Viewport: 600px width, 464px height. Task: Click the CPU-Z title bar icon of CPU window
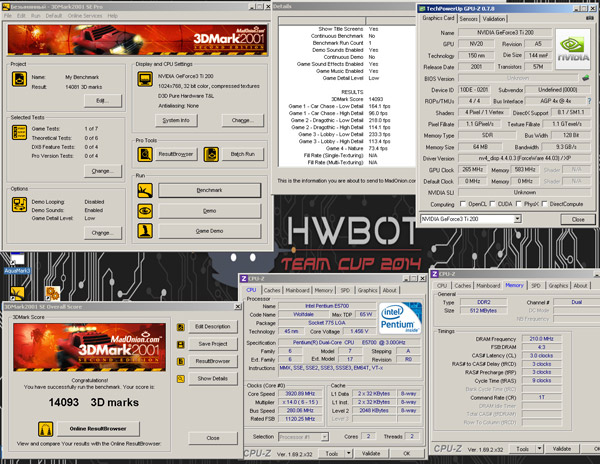244,278
